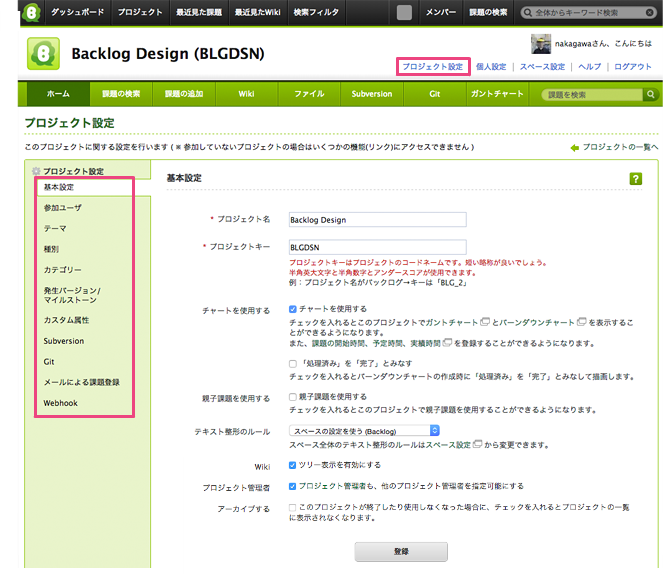Open 検索フィルタ menu

(x=316, y=12)
